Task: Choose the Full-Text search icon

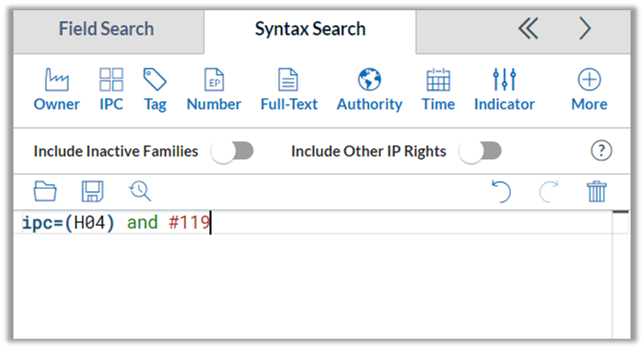Action: pyautogui.click(x=289, y=90)
